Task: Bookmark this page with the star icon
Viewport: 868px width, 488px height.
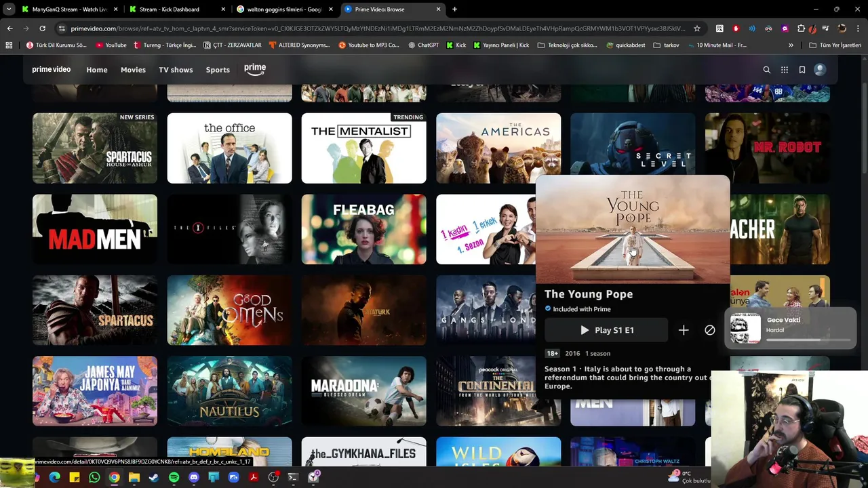Action: pos(697,28)
